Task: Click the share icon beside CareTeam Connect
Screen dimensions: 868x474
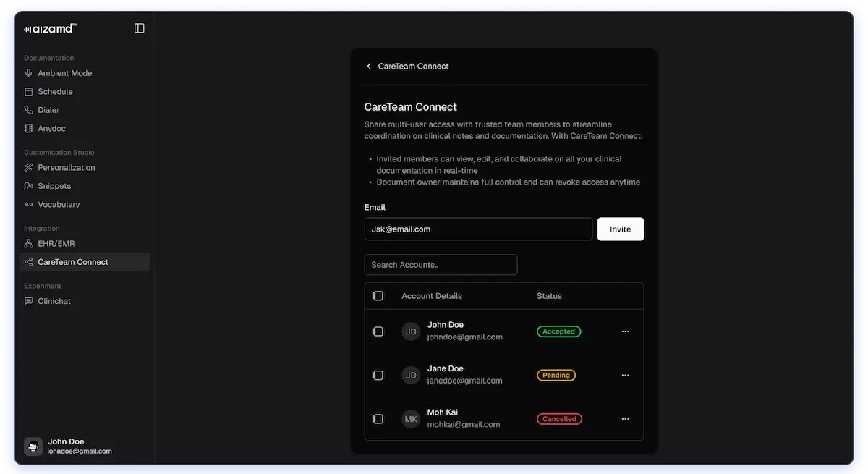Action: [29, 262]
